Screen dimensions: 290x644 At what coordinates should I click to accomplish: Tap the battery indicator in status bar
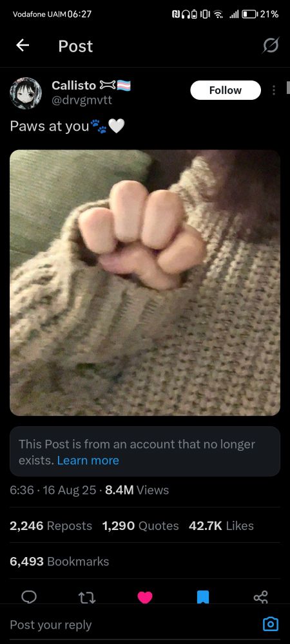coord(249,14)
